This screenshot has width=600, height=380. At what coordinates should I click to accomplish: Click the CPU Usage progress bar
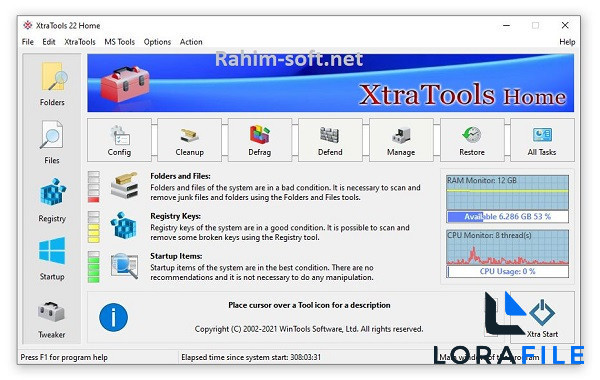(x=507, y=271)
